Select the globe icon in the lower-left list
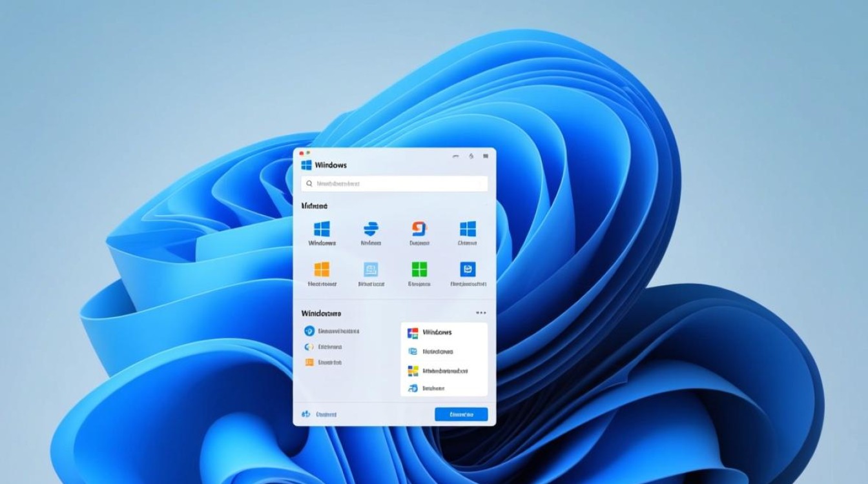Screen dimensions: 868x484 [308, 347]
